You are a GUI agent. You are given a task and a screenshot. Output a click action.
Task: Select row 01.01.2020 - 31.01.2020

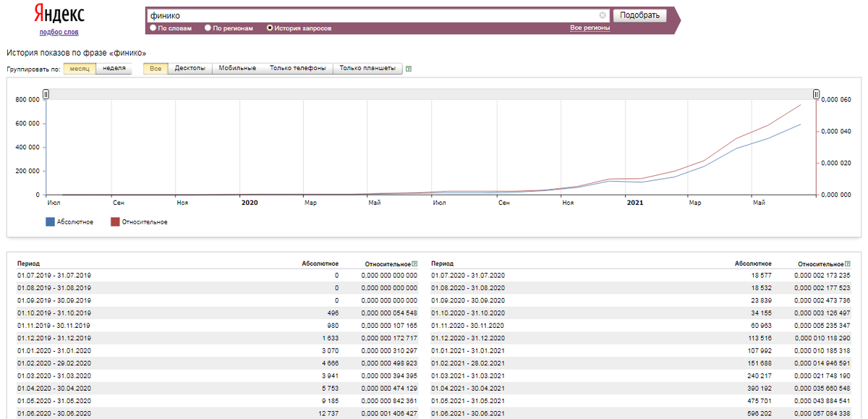[x=217, y=350]
